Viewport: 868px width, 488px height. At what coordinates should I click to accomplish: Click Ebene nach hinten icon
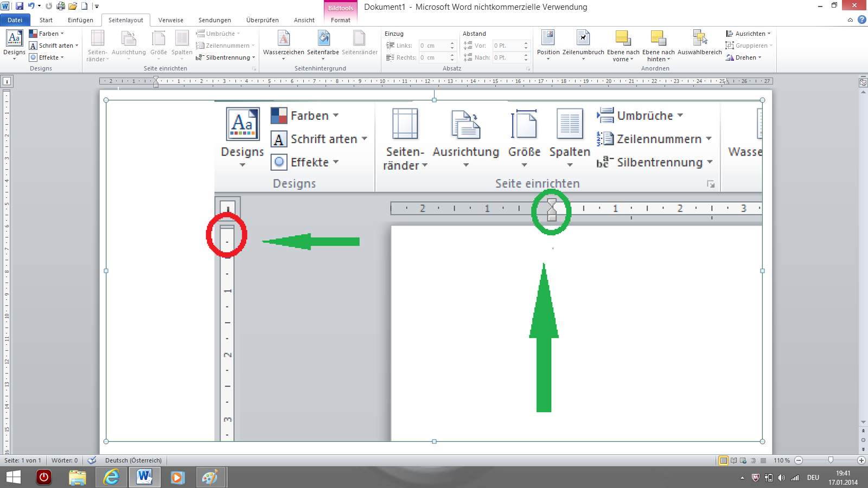[658, 39]
